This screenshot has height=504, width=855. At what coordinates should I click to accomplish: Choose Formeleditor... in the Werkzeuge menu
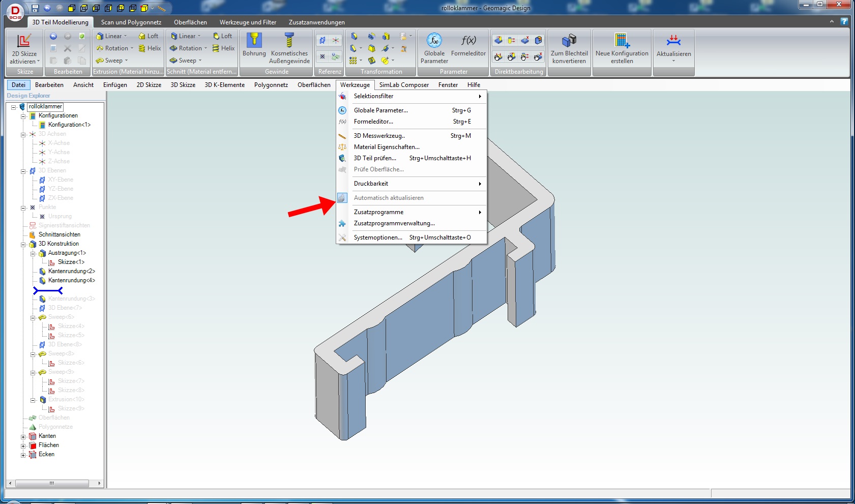[x=411, y=122]
